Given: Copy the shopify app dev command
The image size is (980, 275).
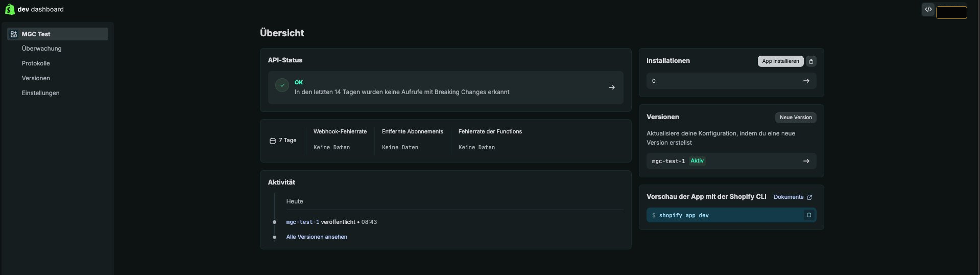Looking at the screenshot, I should (x=808, y=215).
